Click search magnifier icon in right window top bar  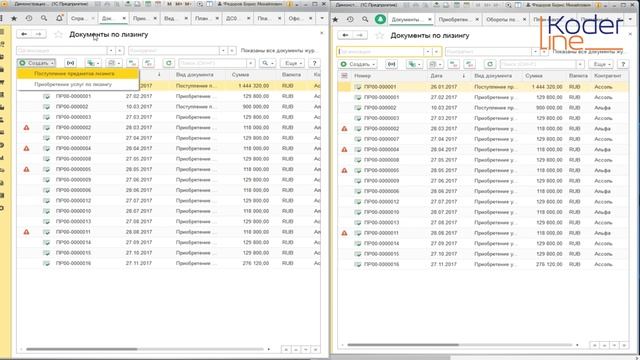pos(365,19)
